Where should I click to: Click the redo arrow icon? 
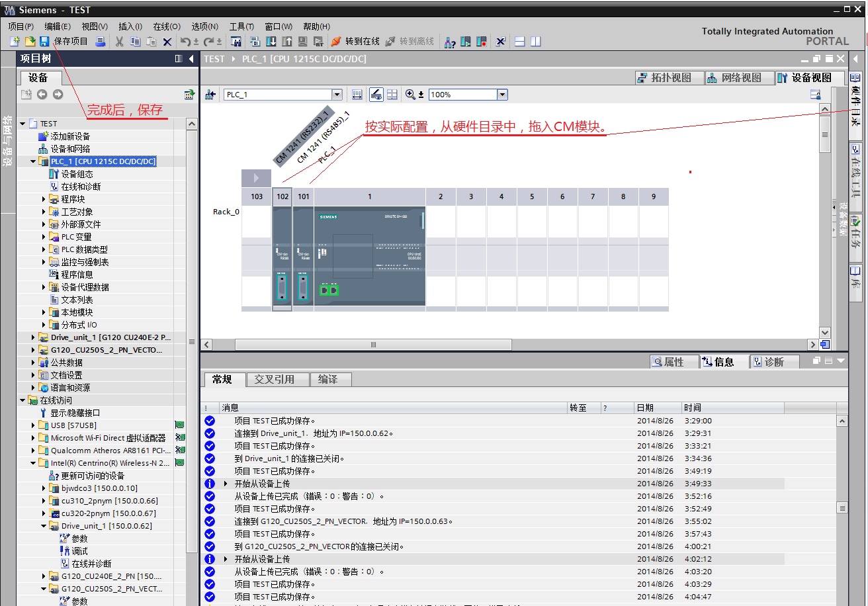pyautogui.click(x=209, y=42)
